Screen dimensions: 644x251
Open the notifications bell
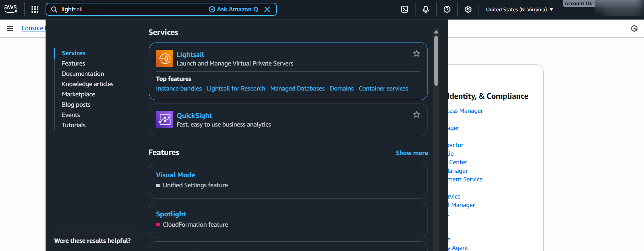(x=426, y=9)
